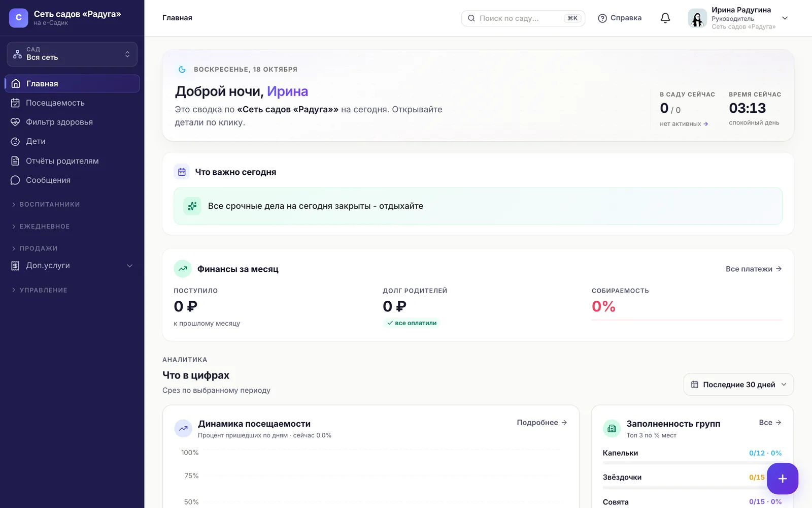This screenshot has height=508, width=812.
Task: Expand the Воспитанники sidebar section
Action: coord(46,204)
